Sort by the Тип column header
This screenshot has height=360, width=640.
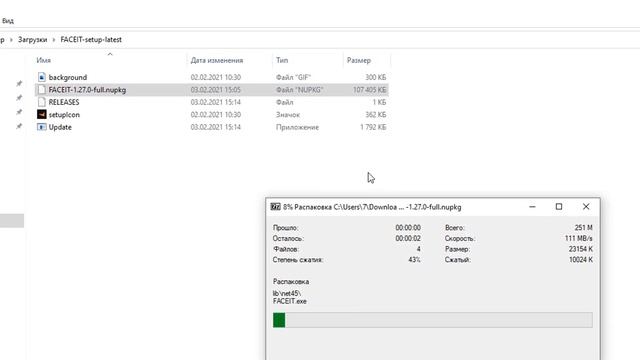pos(282,60)
